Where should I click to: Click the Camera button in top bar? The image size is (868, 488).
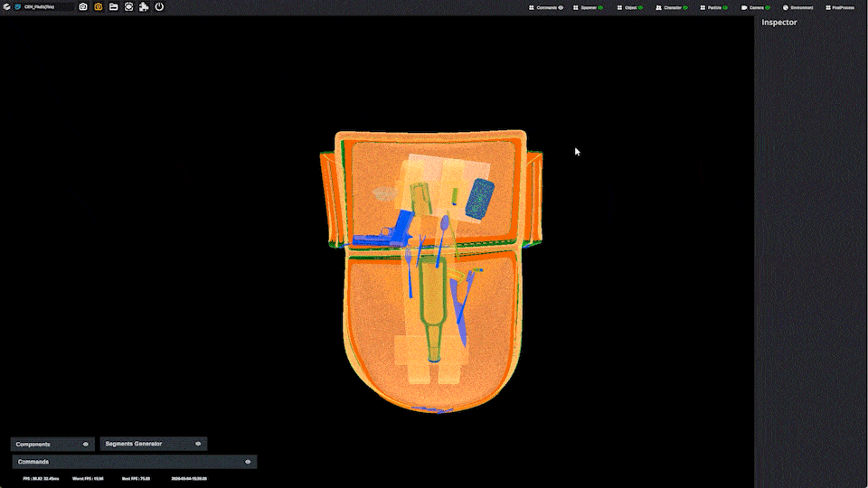pyautogui.click(x=756, y=7)
